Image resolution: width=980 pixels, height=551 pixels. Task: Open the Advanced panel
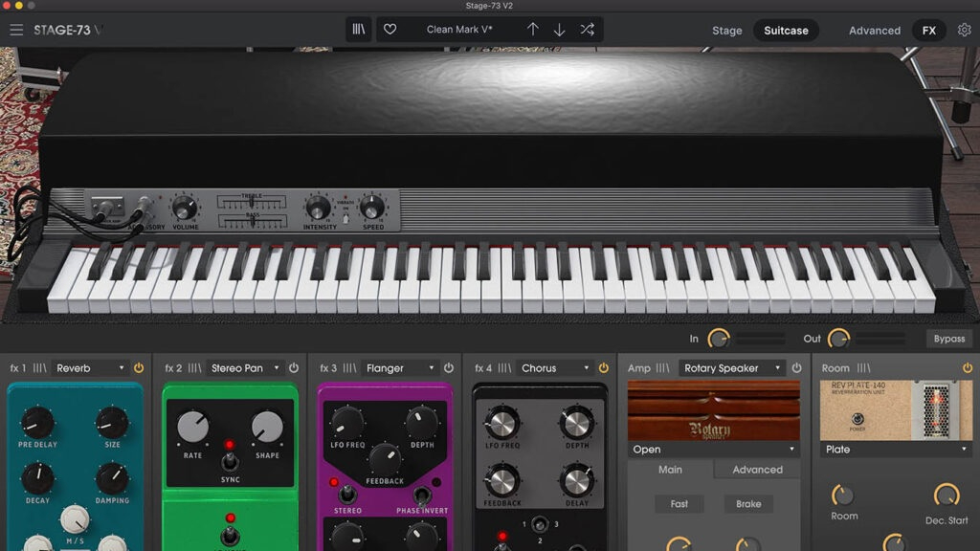875,30
